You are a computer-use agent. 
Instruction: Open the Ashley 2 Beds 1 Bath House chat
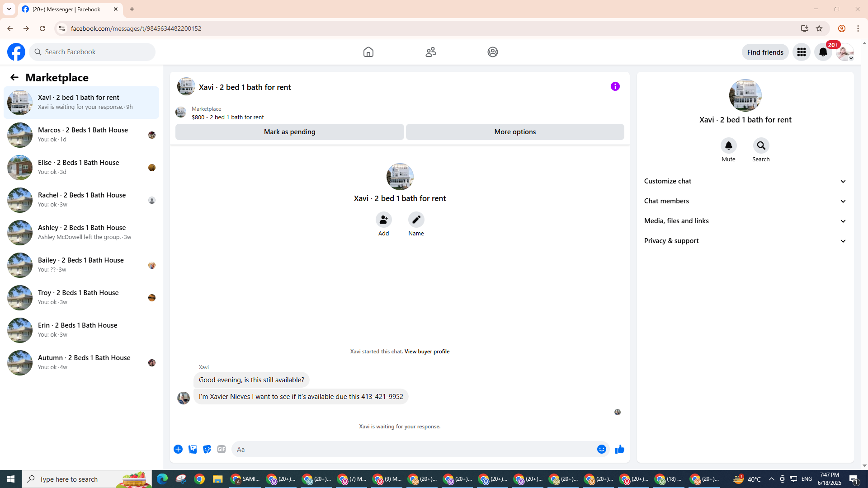[x=81, y=233]
